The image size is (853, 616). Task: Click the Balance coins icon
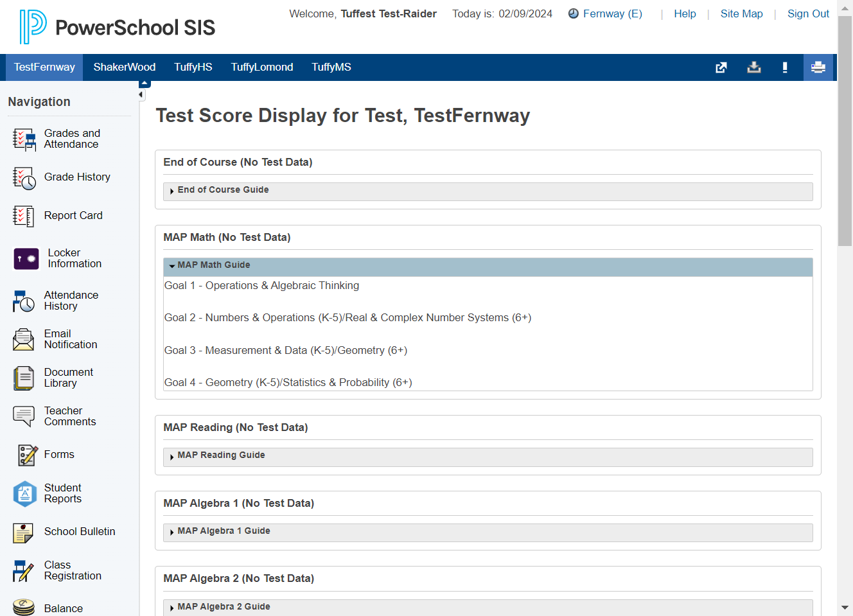coord(24,607)
